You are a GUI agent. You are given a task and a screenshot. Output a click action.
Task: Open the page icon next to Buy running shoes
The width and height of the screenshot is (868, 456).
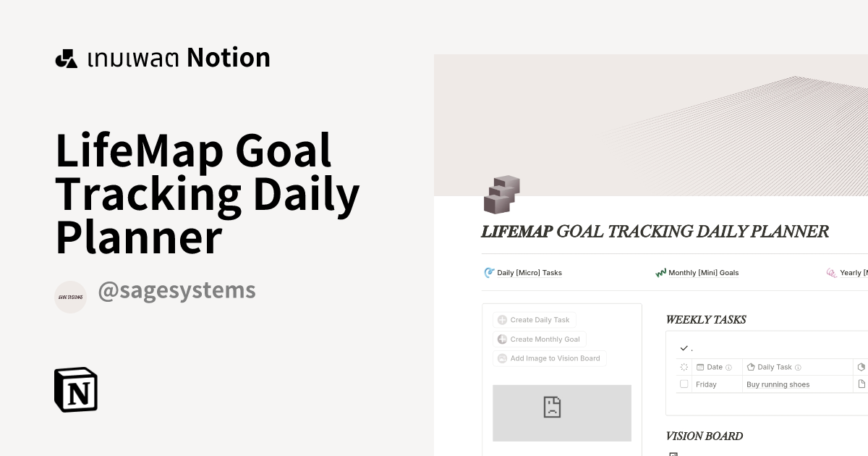(863, 384)
